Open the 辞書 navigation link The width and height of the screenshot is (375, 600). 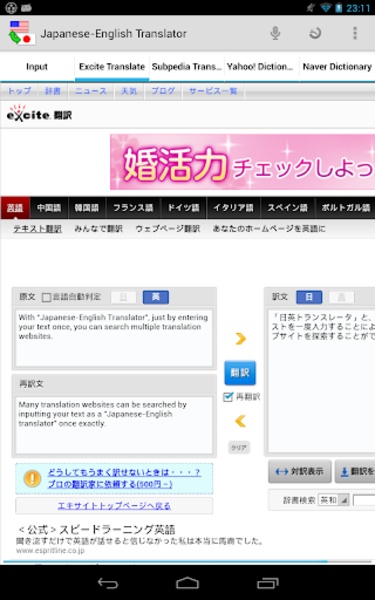(x=53, y=91)
